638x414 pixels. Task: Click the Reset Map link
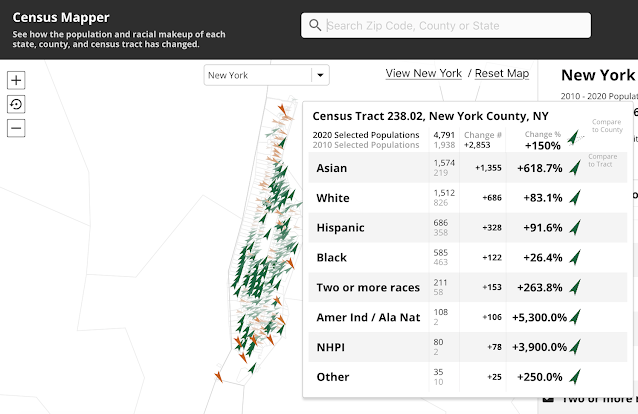(x=502, y=73)
